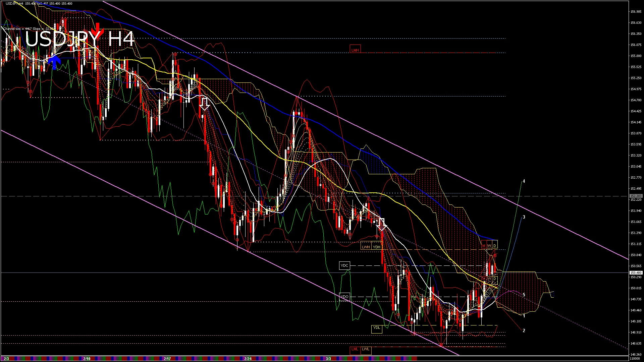
Task: Click the Channel size and Slope text
Action: pyautogui.click(x=29, y=29)
